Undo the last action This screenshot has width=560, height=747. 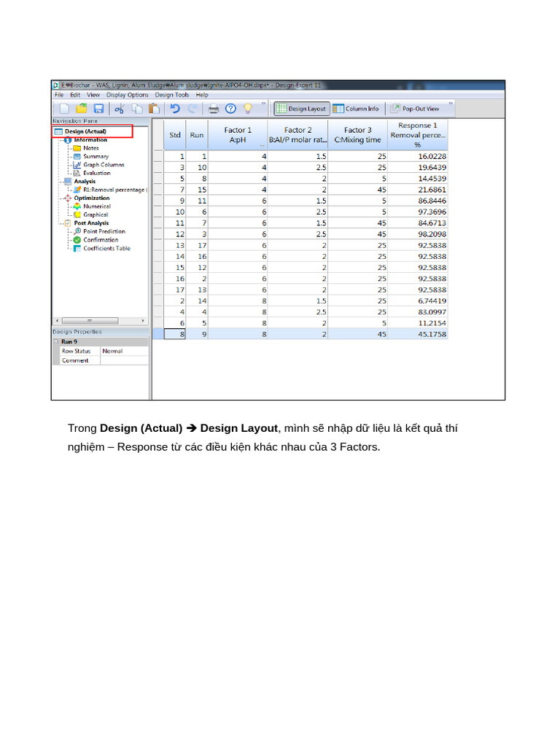tap(175, 109)
